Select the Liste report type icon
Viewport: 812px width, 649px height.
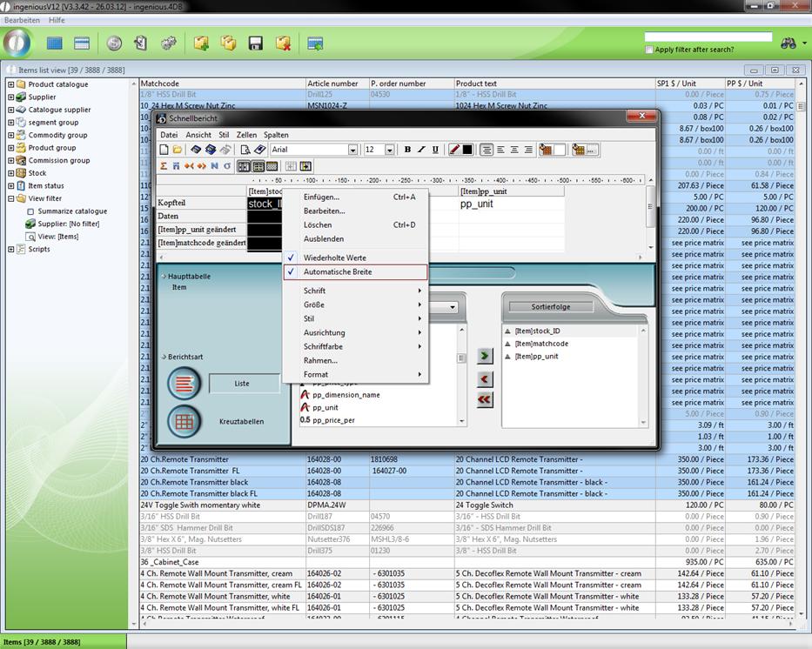click(184, 383)
